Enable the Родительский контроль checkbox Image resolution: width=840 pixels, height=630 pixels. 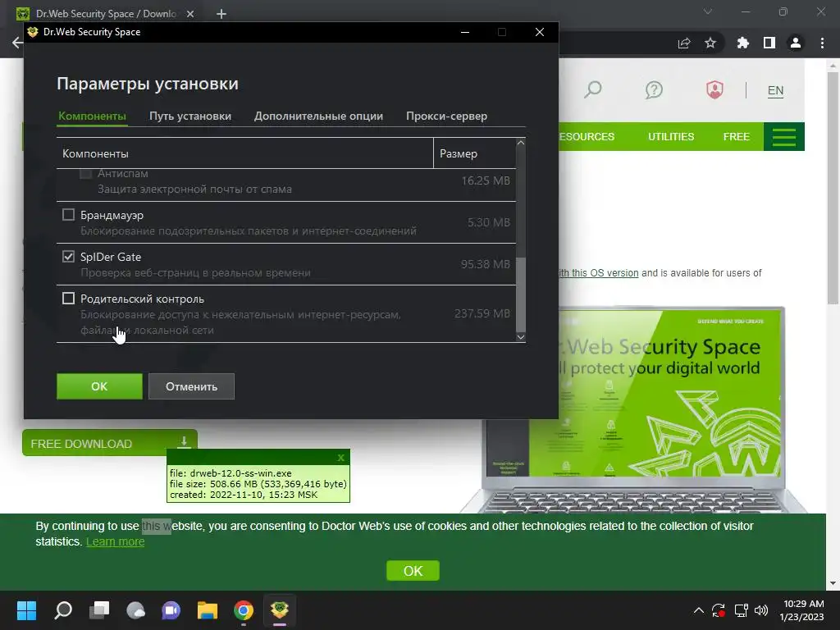coord(68,299)
